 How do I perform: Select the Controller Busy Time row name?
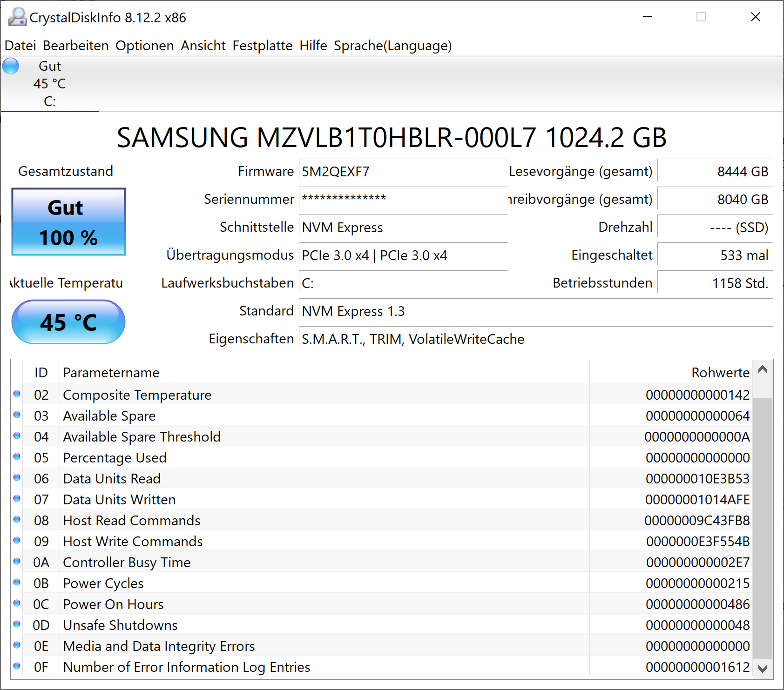click(127, 563)
